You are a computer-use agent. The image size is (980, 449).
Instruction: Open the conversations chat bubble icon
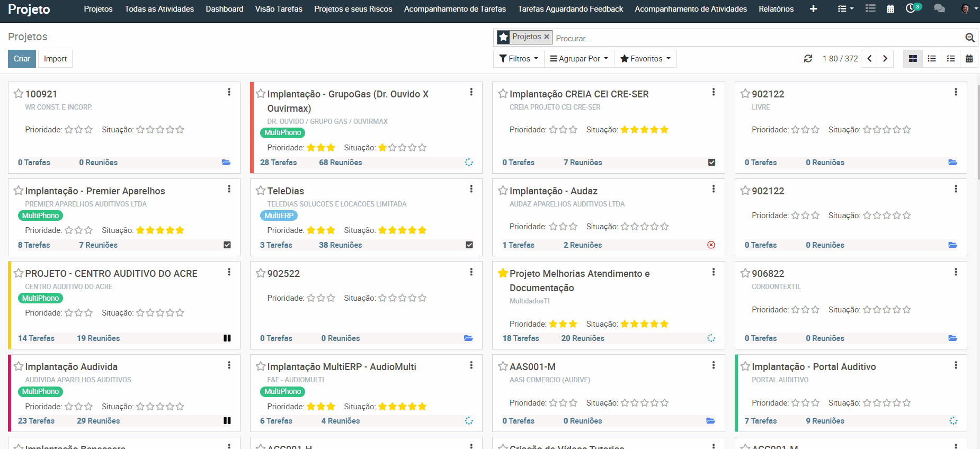(939, 8)
